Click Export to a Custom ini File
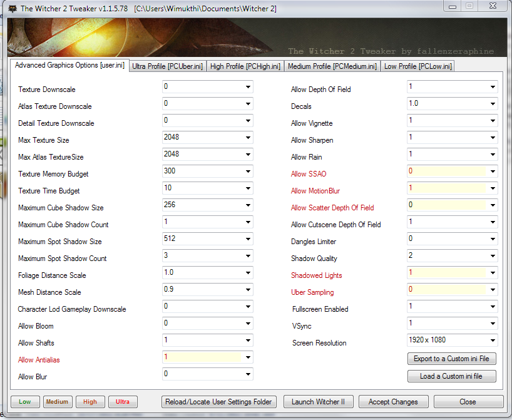The height and width of the screenshot is (420, 512). coord(451,359)
